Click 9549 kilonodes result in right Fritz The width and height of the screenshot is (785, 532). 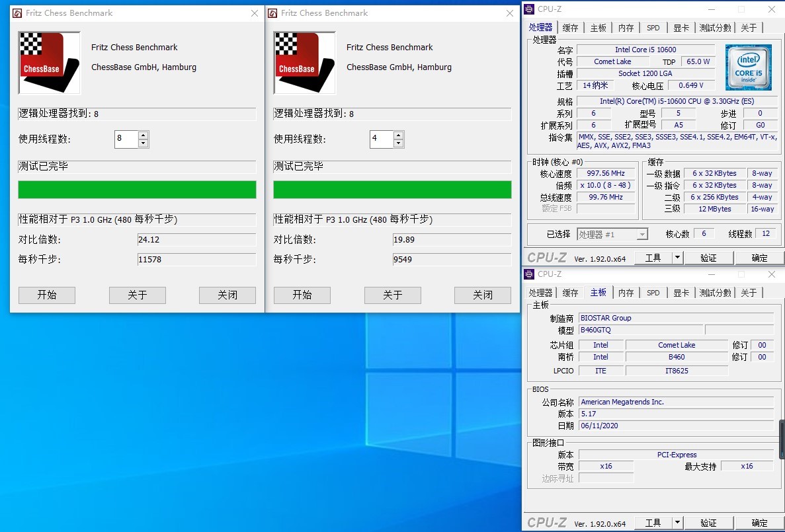coord(452,260)
